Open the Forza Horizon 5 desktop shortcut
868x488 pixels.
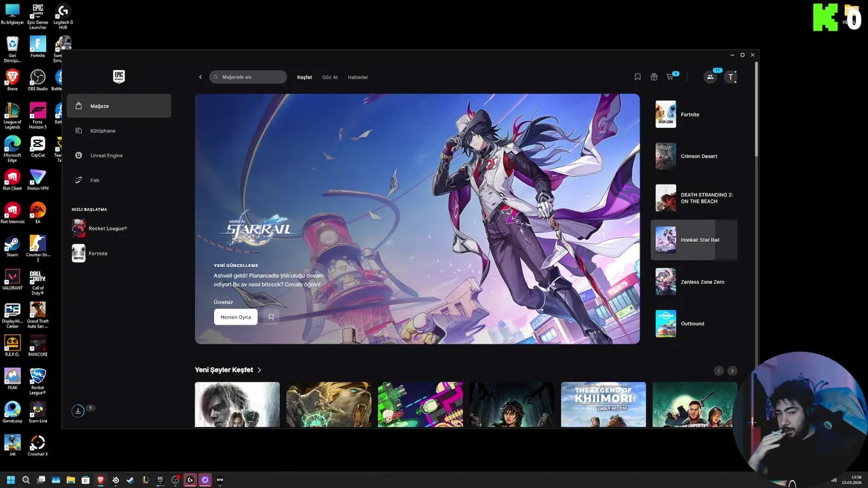click(x=37, y=116)
